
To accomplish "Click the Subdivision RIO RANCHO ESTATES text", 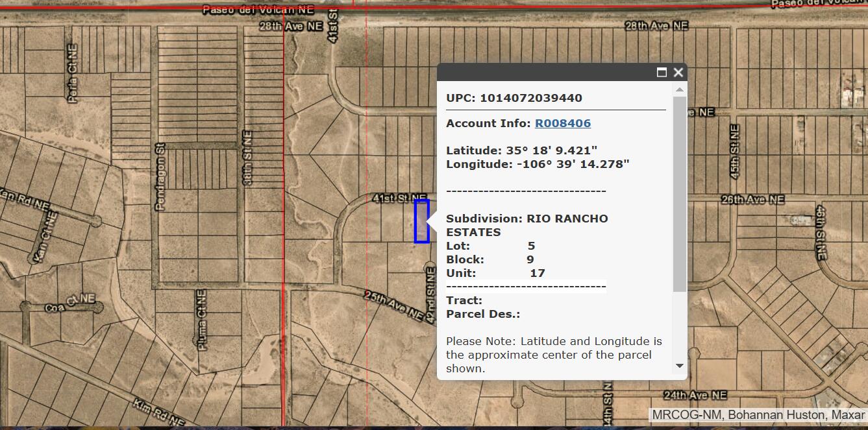I will click(x=527, y=225).
